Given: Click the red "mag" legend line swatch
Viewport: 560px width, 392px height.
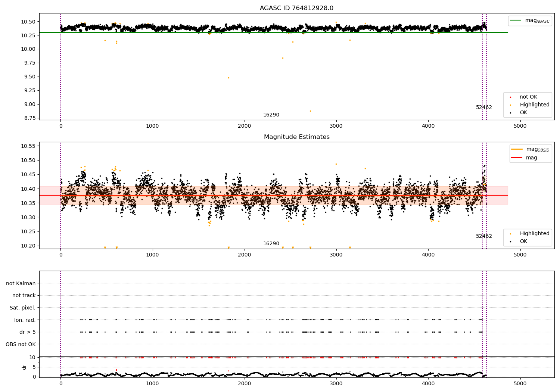Looking at the screenshot, I should click(517, 158).
